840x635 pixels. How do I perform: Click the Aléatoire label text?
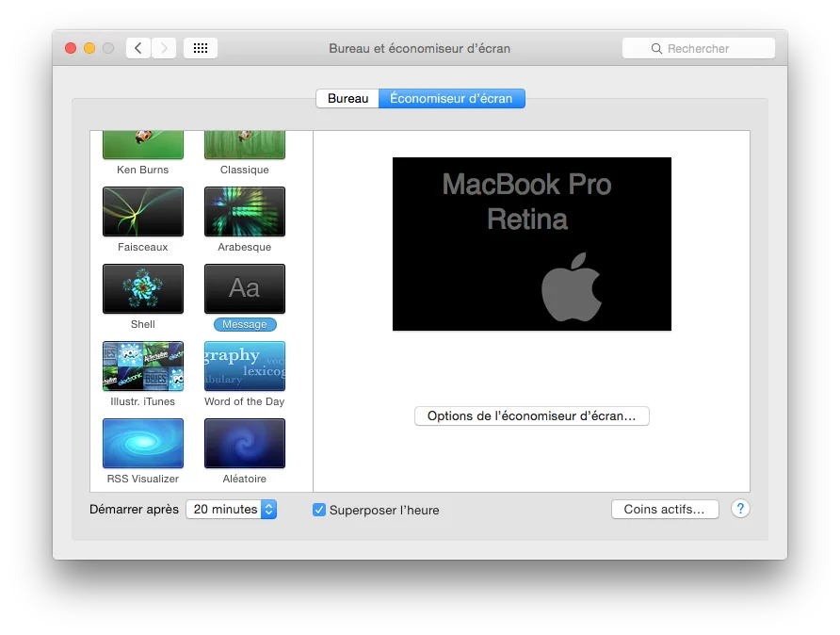(244, 479)
